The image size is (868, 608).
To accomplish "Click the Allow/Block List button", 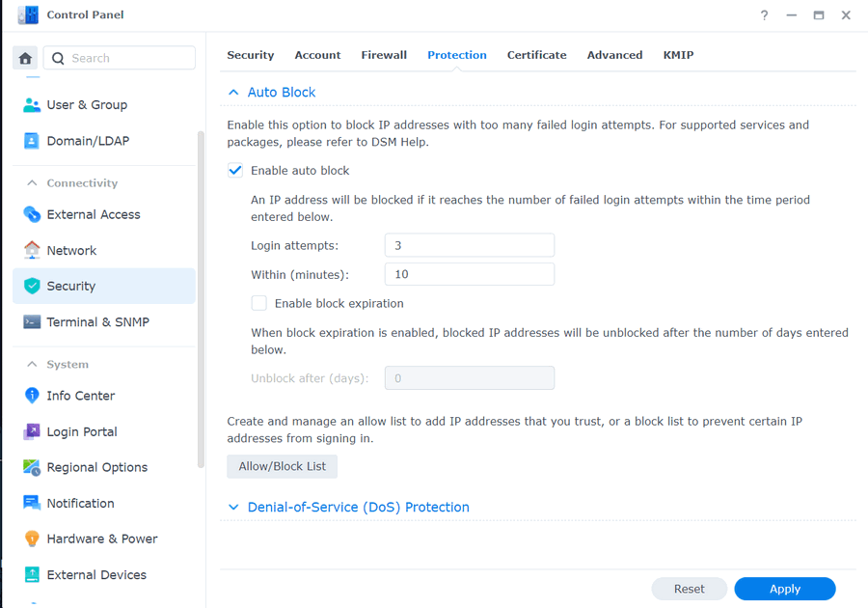I will (x=282, y=466).
